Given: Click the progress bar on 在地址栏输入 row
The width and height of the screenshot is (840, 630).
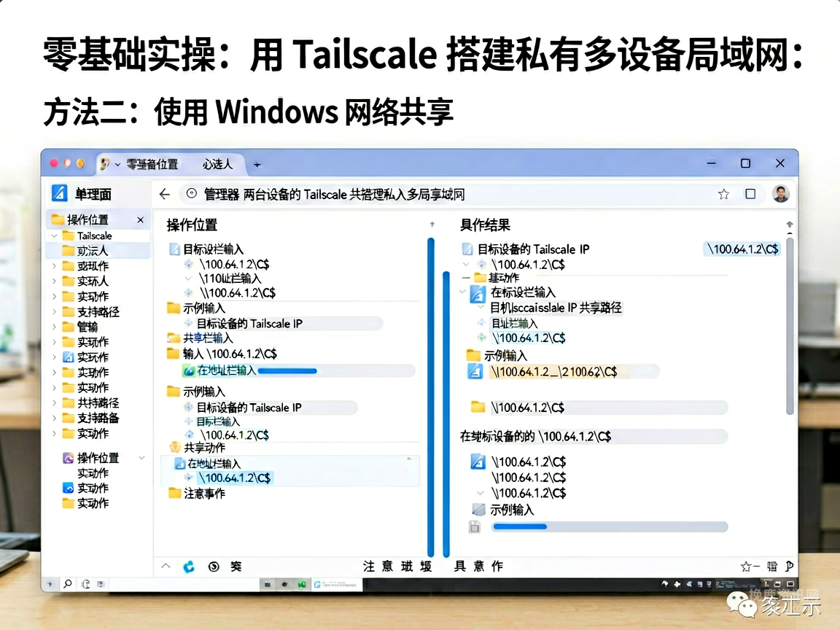Looking at the screenshot, I should pos(287,370).
